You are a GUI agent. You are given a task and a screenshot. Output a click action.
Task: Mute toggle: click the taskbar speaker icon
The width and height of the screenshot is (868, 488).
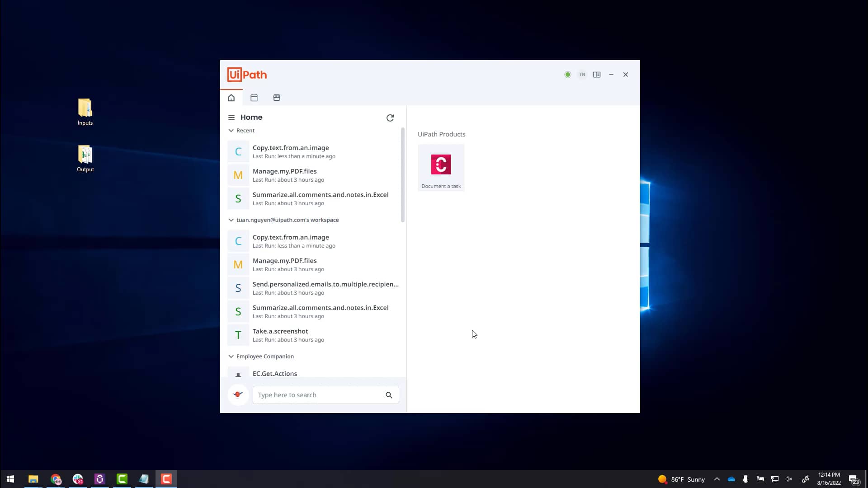(789, 479)
